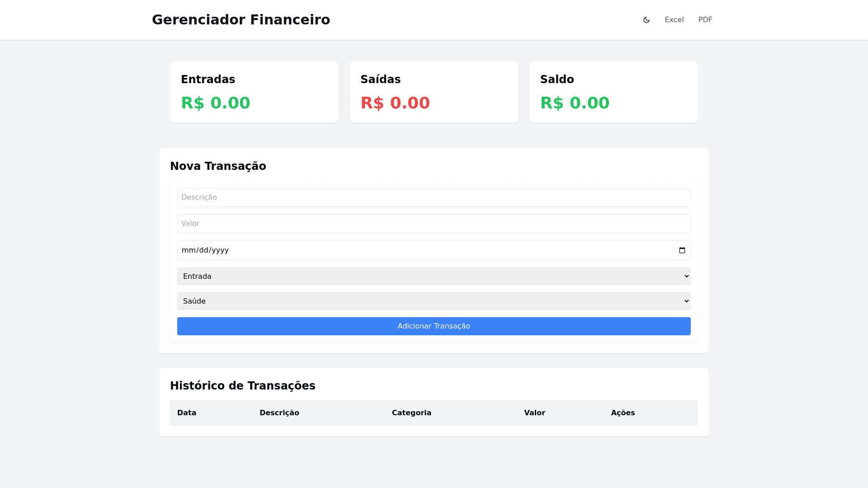Export data using the PDF button
Screen dimensions: 868x488
click(x=705, y=20)
